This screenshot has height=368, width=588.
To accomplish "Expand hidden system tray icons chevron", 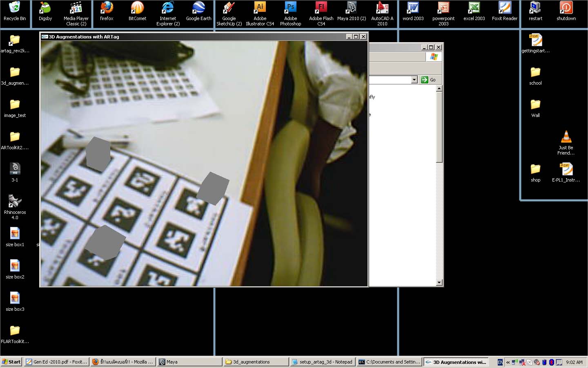I will [x=508, y=362].
